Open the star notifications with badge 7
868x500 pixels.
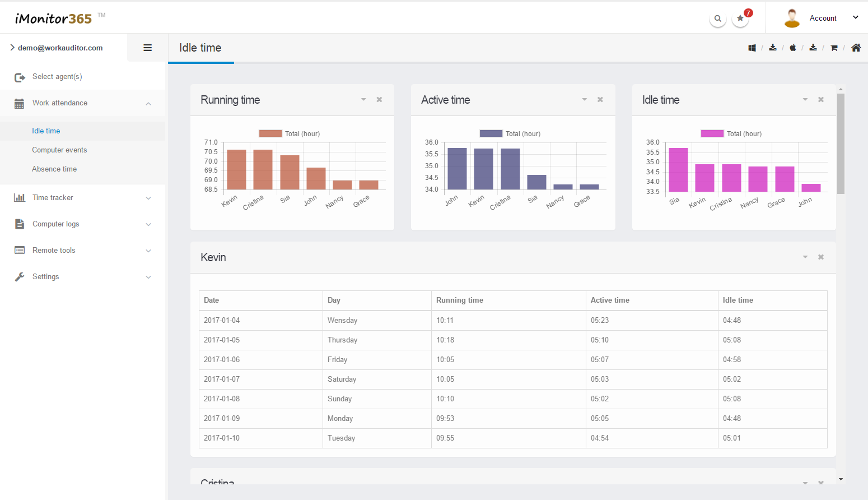pyautogui.click(x=740, y=18)
